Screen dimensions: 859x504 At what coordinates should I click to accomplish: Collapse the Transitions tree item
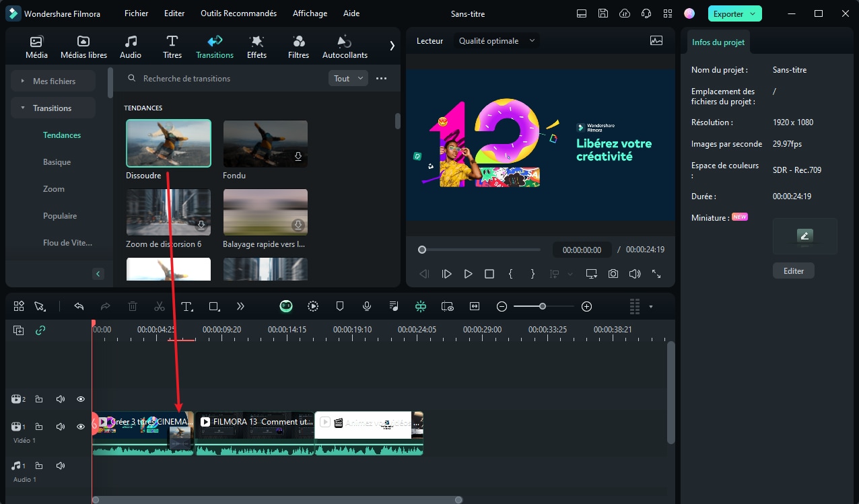coord(53,108)
